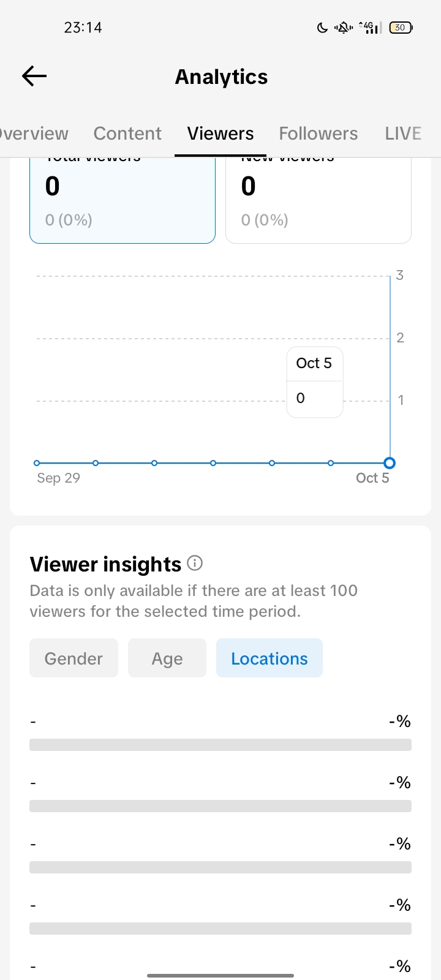The width and height of the screenshot is (441, 980).
Task: Tap the Oct 5 data point on chart
Action: [390, 463]
